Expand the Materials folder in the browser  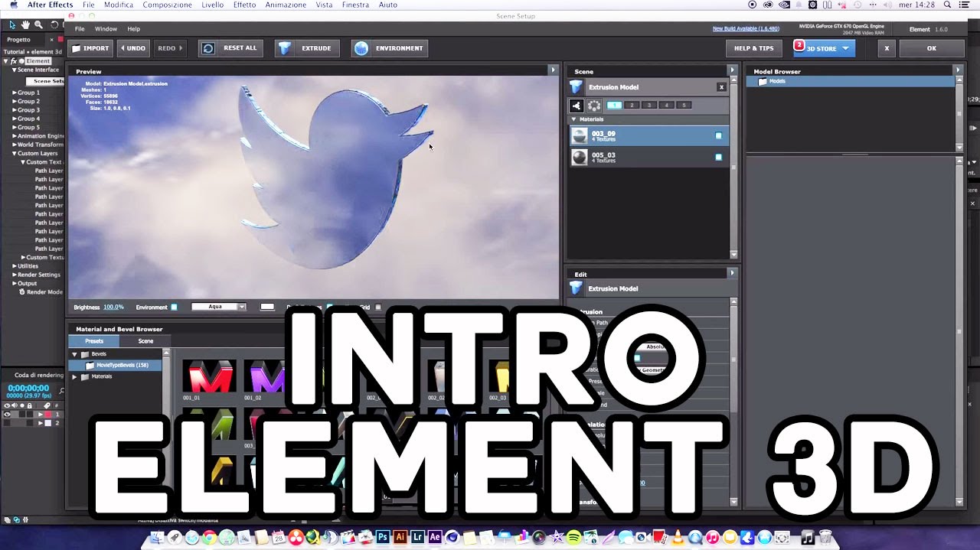(75, 376)
